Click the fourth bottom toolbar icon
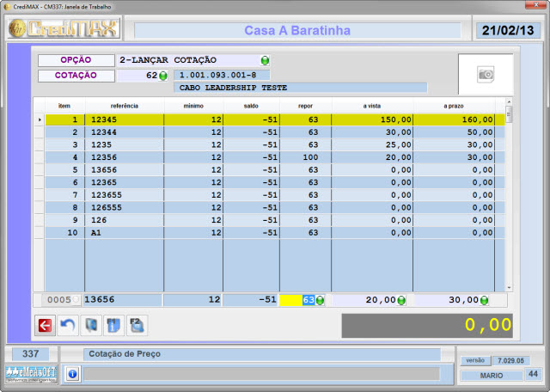The image size is (550, 392). click(x=113, y=325)
